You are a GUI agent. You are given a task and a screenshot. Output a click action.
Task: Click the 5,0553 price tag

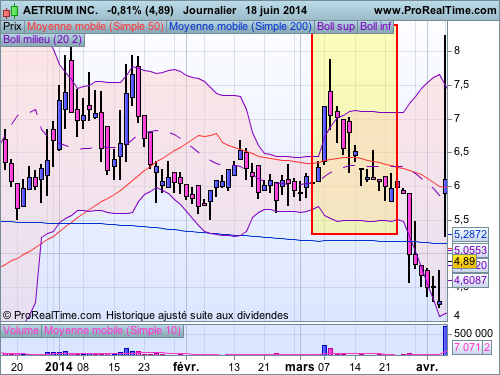(x=470, y=250)
